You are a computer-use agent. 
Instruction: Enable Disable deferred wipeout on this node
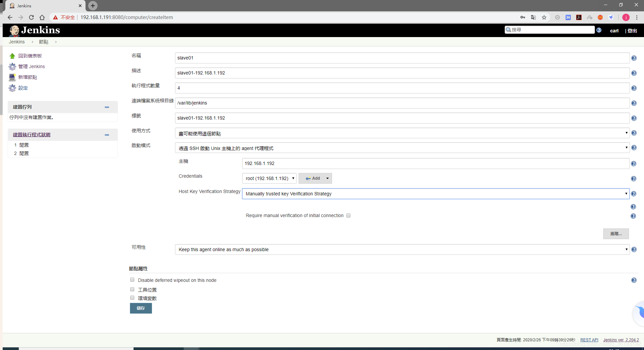(x=132, y=280)
